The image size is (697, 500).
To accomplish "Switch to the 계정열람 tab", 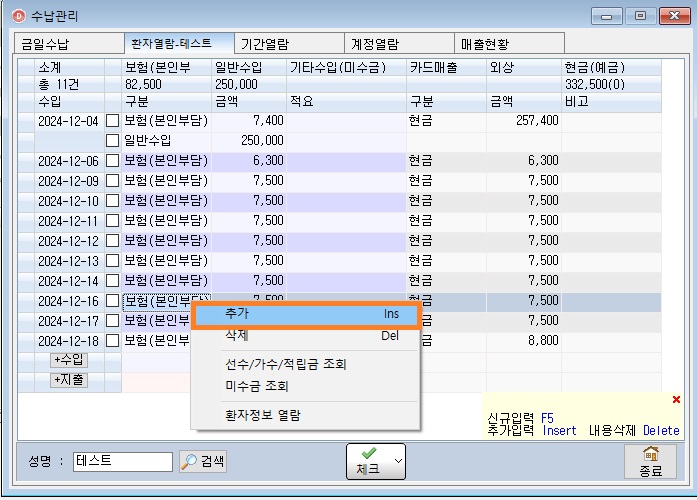I will [x=399, y=44].
